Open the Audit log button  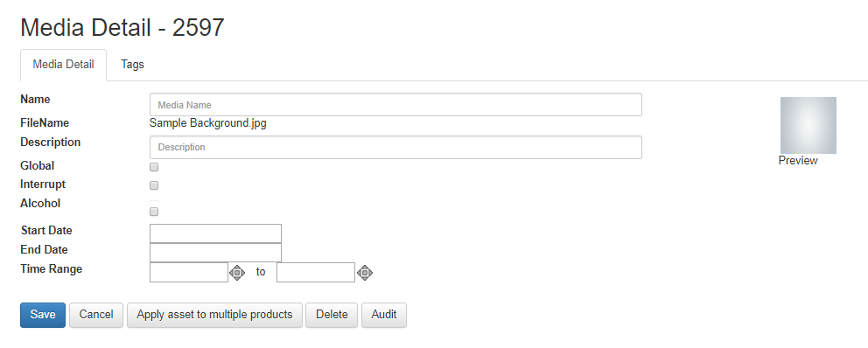coord(383,315)
